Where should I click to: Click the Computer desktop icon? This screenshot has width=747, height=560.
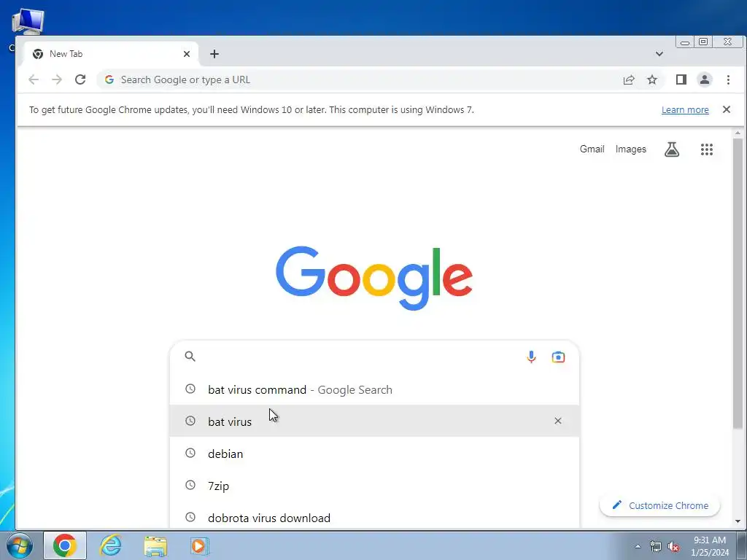pos(28,21)
